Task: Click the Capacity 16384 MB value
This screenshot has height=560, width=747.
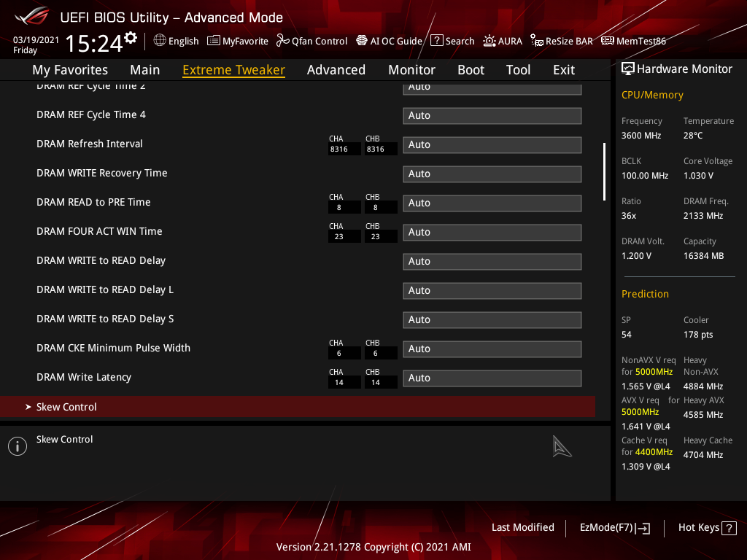Action: coord(704,256)
